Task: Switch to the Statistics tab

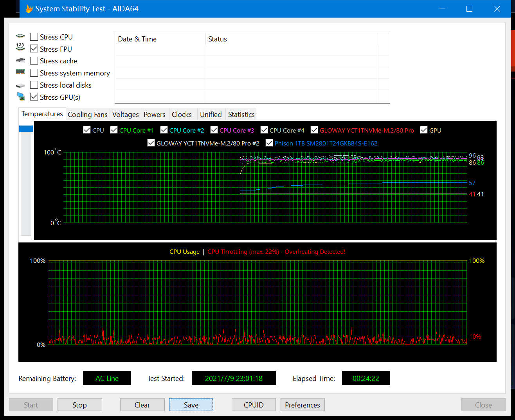Action: click(x=241, y=115)
